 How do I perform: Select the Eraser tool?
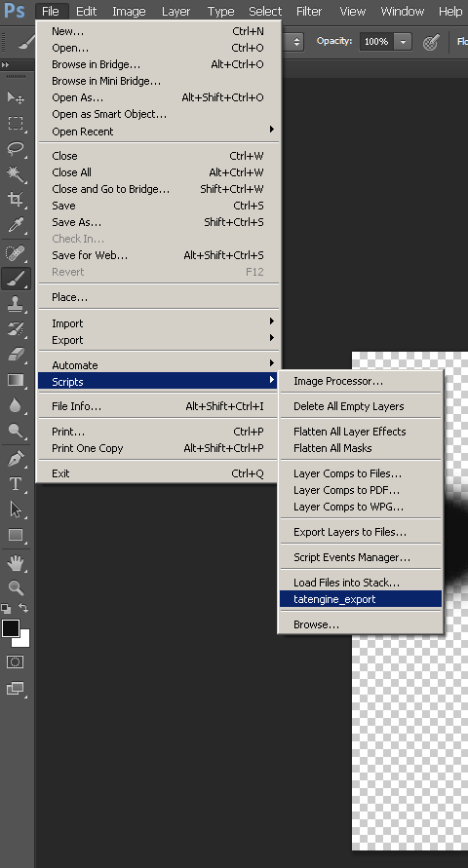coord(16,355)
